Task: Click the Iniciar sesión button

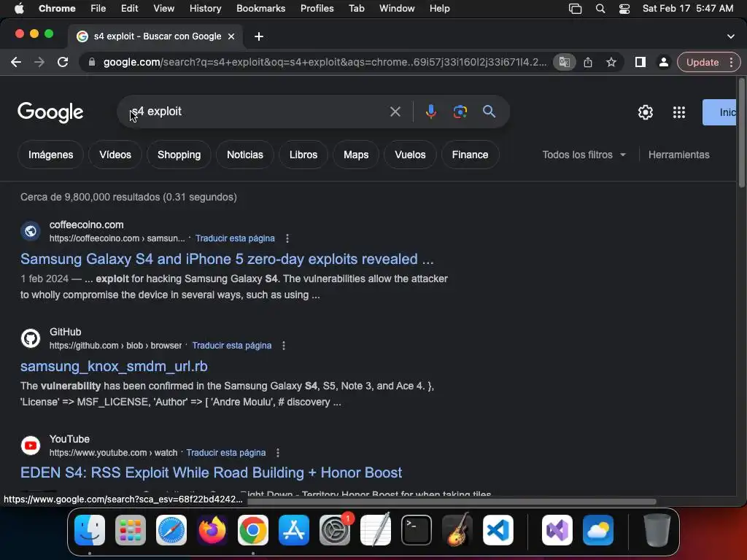Action: tap(719, 112)
